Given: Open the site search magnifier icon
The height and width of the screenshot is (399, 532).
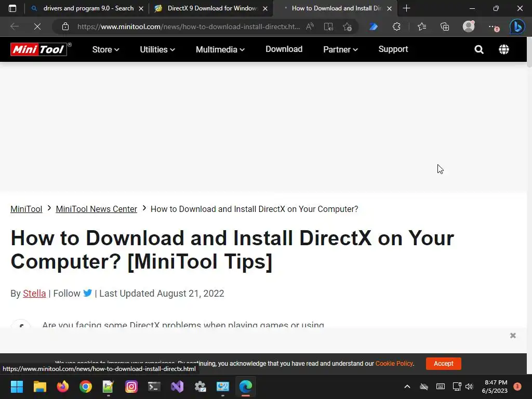Looking at the screenshot, I should (x=478, y=49).
